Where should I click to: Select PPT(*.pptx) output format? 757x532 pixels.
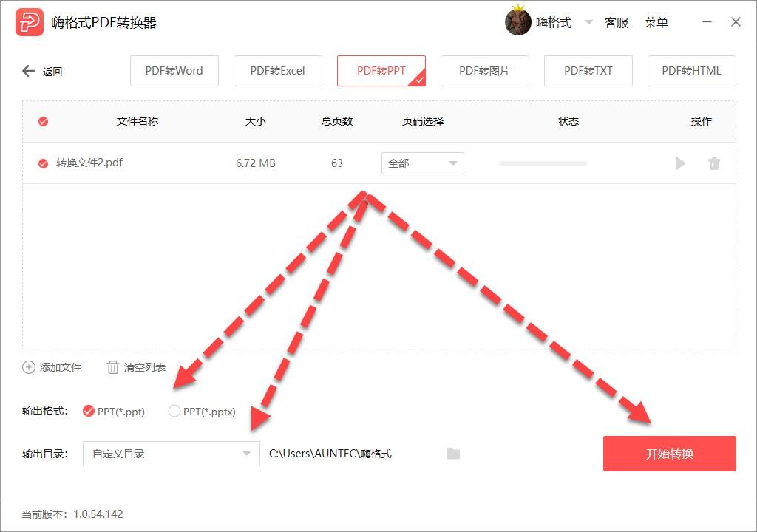click(x=174, y=411)
